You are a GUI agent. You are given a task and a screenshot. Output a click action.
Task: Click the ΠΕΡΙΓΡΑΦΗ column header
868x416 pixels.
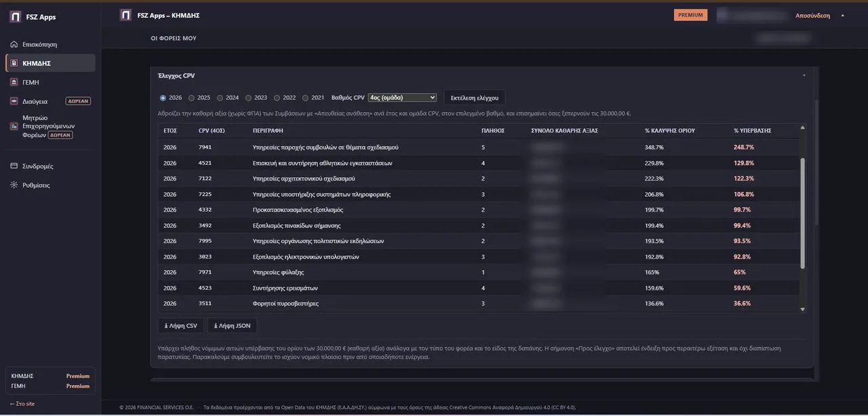[x=268, y=130]
